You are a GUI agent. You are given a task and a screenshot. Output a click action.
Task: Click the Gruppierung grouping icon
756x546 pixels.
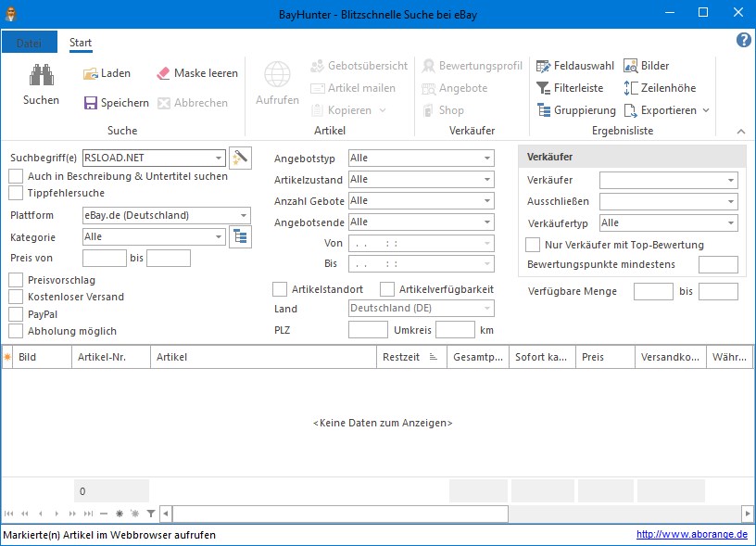[x=545, y=110]
